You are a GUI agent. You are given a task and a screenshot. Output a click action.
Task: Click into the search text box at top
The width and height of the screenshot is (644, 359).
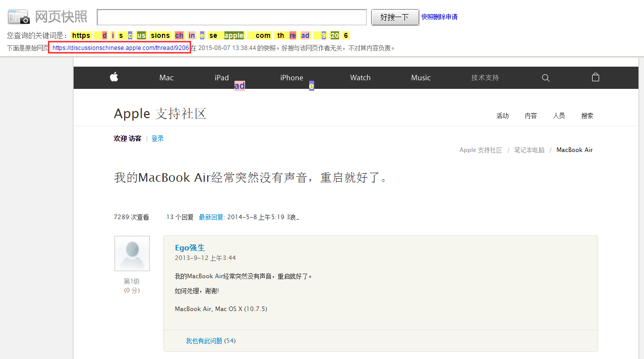point(231,17)
